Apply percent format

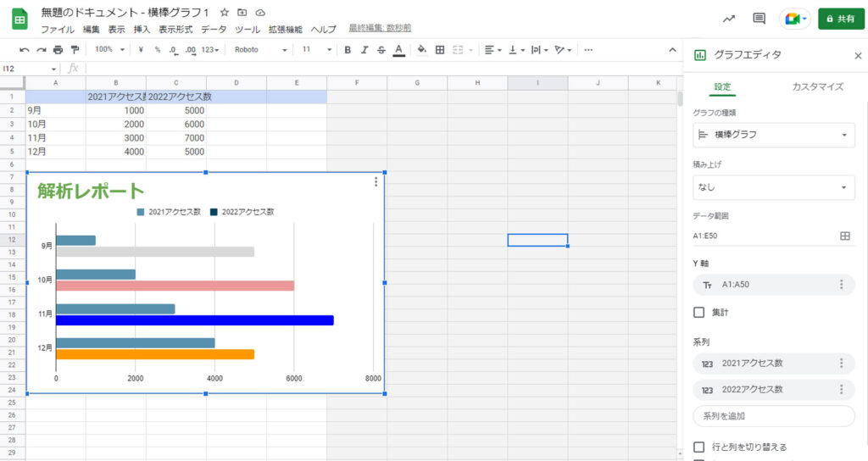(x=157, y=50)
